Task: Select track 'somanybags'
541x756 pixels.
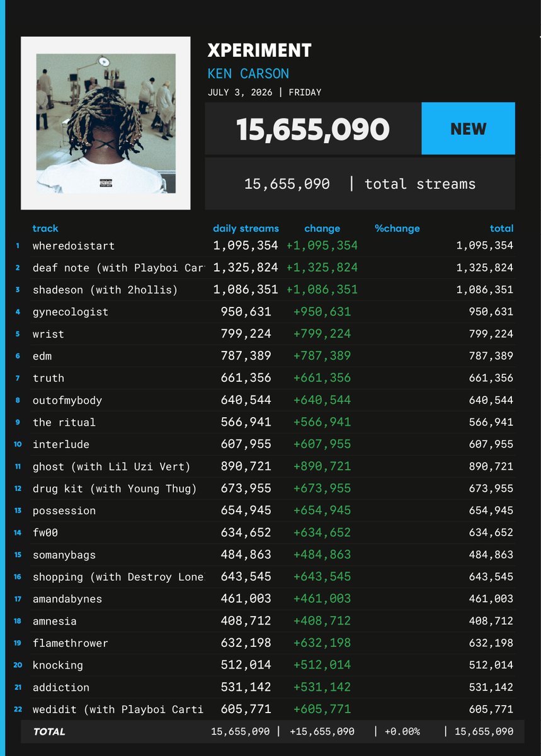Action: (x=64, y=555)
